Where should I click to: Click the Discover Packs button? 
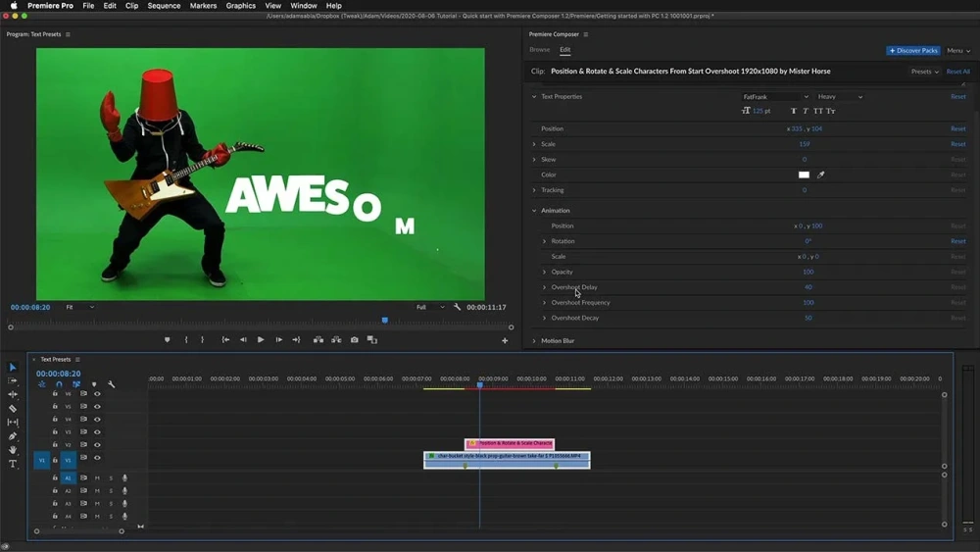[x=913, y=50]
